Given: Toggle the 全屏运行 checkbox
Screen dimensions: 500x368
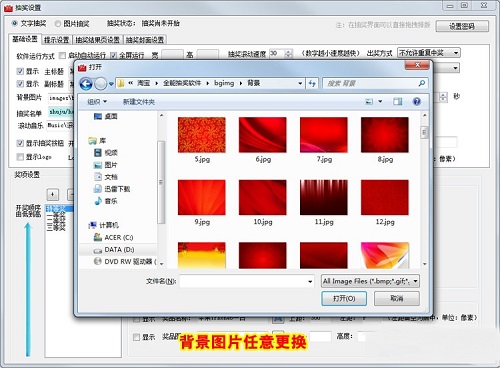Looking at the screenshot, I should pyautogui.click(x=113, y=55).
